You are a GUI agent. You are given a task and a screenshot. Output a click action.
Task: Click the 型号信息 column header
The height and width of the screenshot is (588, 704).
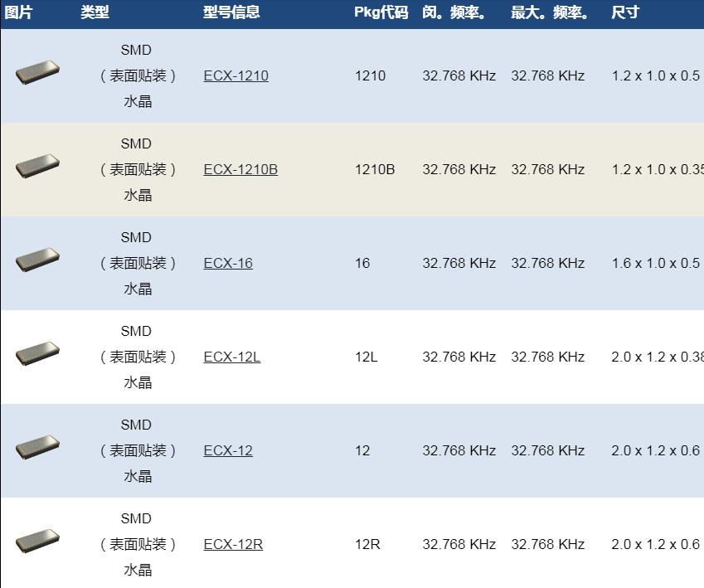231,12
